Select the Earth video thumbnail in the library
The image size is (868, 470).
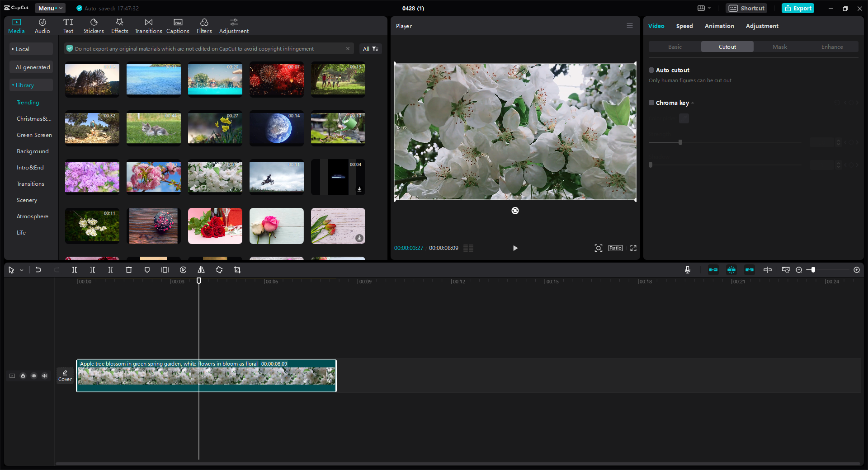pyautogui.click(x=276, y=128)
